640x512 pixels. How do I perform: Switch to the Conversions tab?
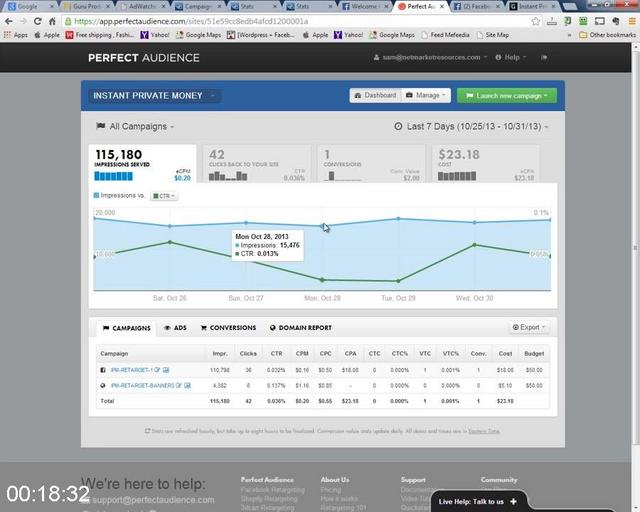pyautogui.click(x=229, y=328)
